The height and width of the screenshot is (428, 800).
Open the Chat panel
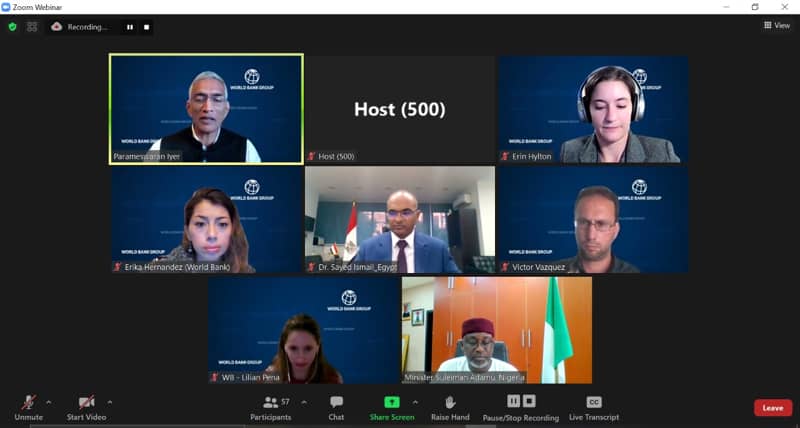pyautogui.click(x=336, y=408)
